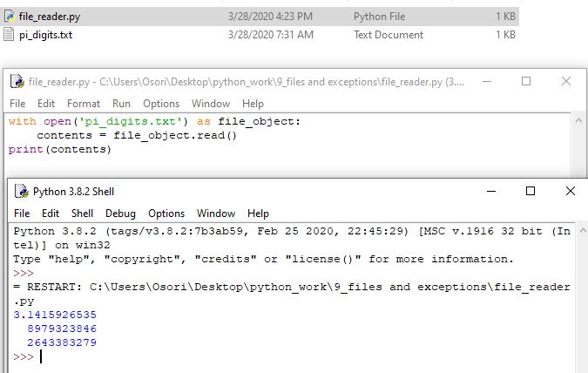Viewport: 588px width, 373px height.
Task: Click the Text Document type cell
Action: (x=389, y=35)
